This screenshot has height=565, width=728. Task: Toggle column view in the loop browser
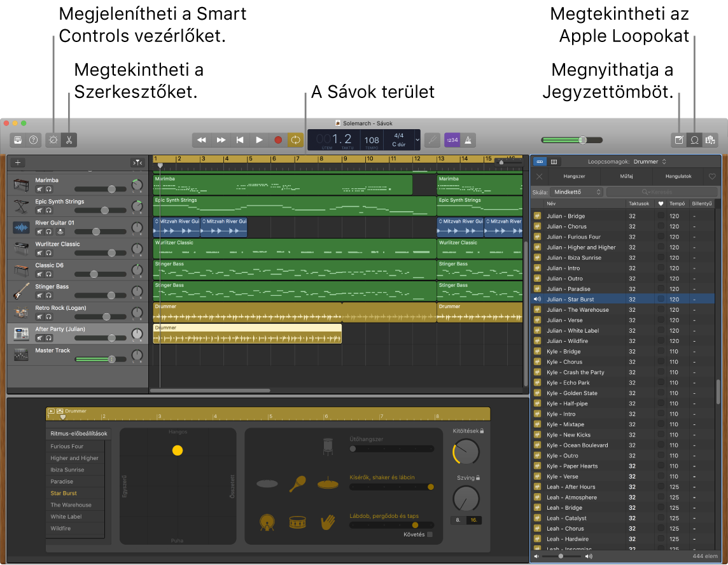553,161
